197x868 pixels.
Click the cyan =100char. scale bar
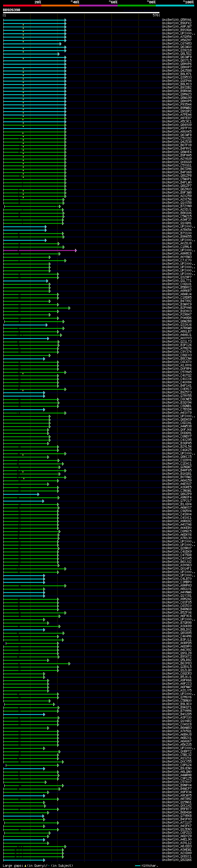[x=137, y=865]
